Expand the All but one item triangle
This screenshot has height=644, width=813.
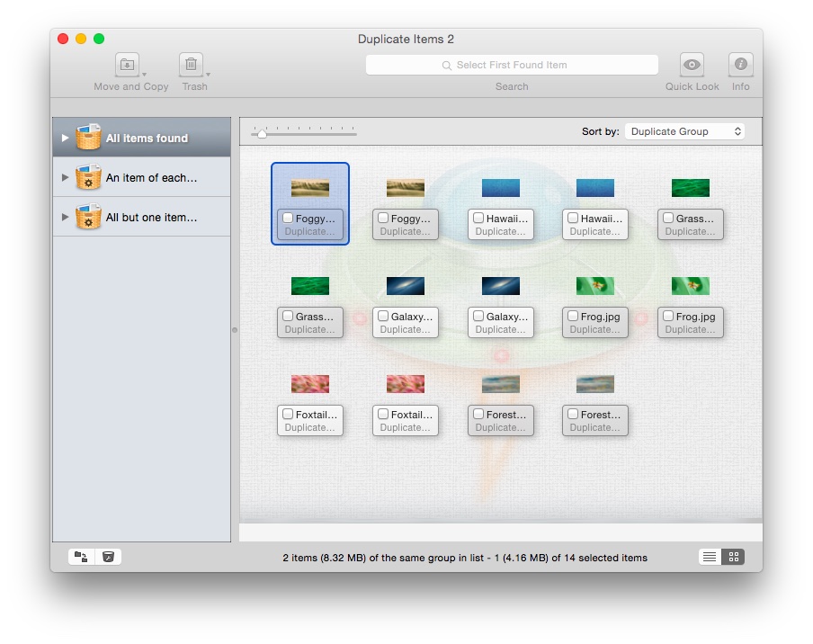[x=65, y=218]
